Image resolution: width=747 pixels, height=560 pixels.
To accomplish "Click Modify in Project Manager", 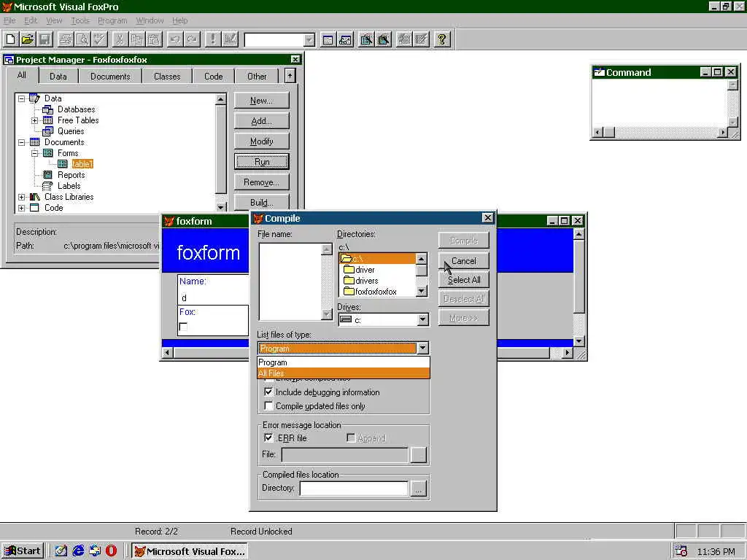I will pyautogui.click(x=262, y=141).
